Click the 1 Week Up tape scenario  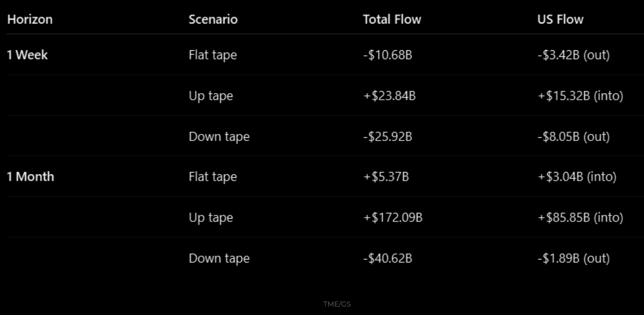pyautogui.click(x=211, y=96)
